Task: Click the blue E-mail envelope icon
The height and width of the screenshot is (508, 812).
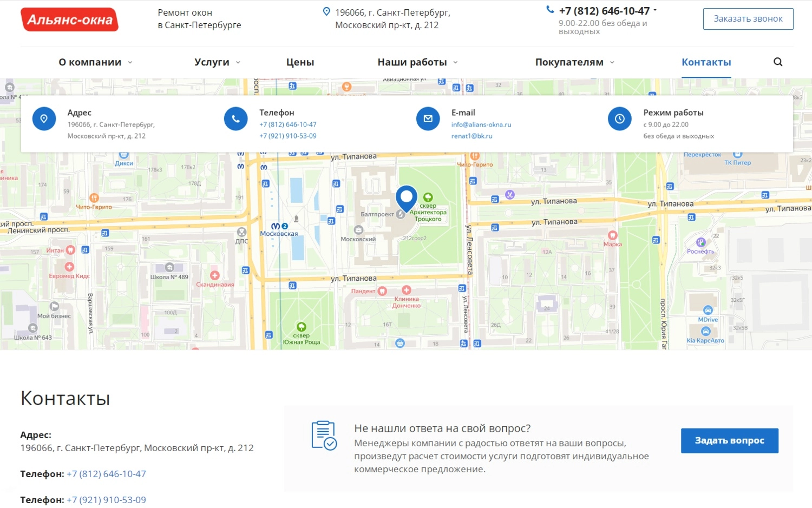Action: coord(428,118)
